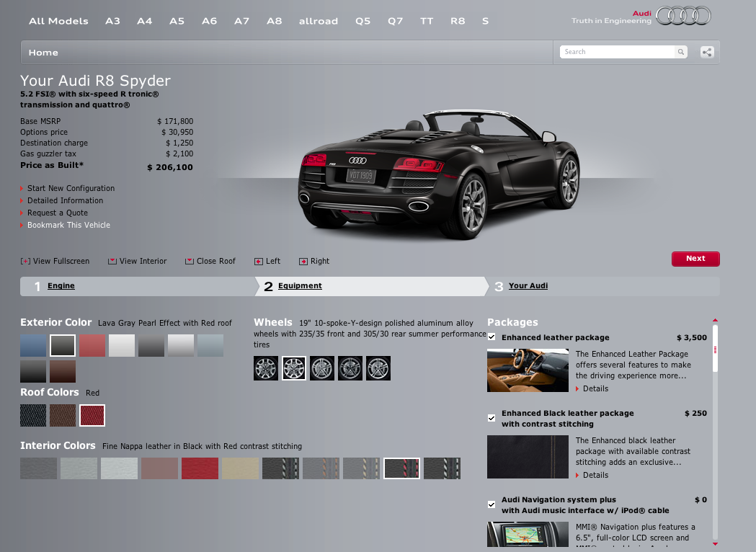The width and height of the screenshot is (756, 552).
Task: Open the TT model menu
Action: coord(427,21)
